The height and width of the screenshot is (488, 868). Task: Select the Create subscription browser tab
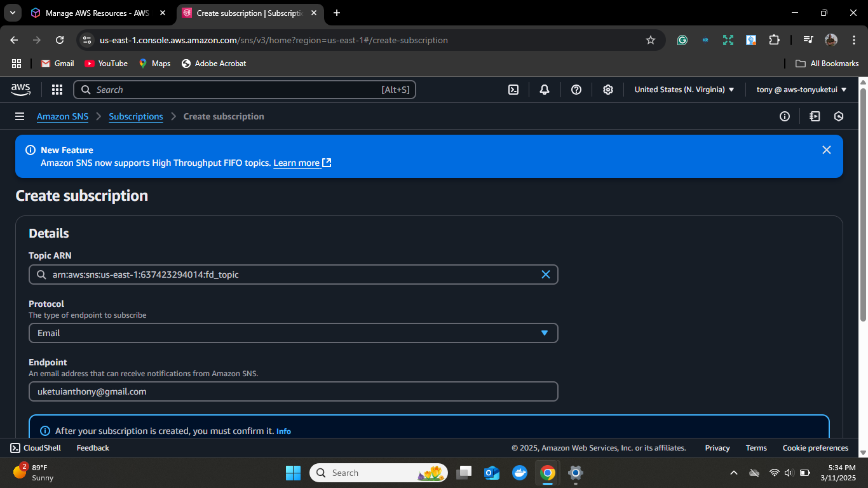pyautogui.click(x=250, y=13)
